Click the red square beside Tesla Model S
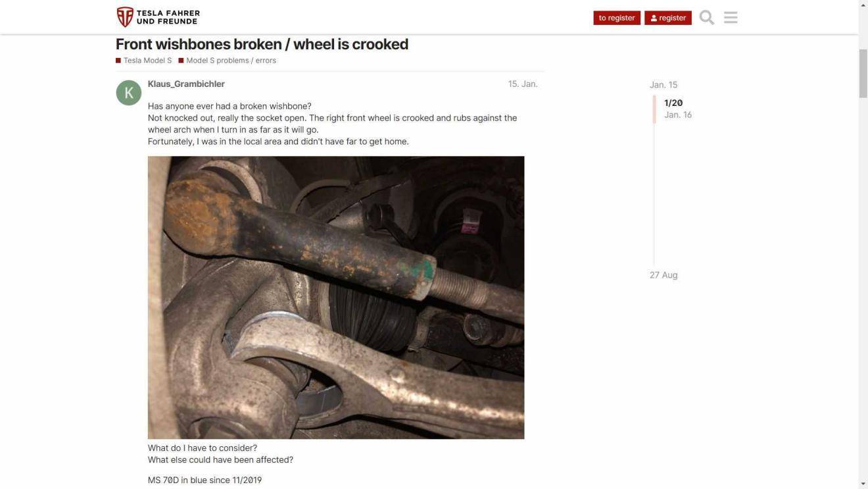This screenshot has width=868, height=489. (118, 61)
